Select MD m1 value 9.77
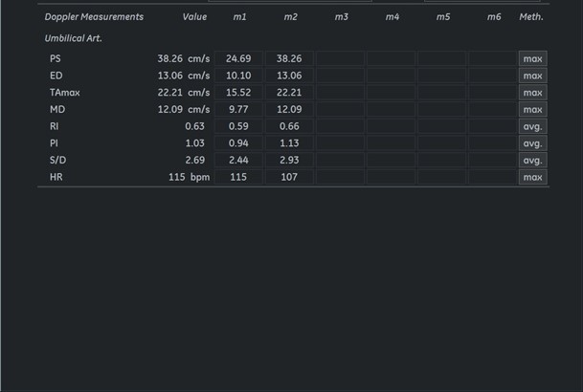Viewport: 583px width, 392px height. (238, 110)
